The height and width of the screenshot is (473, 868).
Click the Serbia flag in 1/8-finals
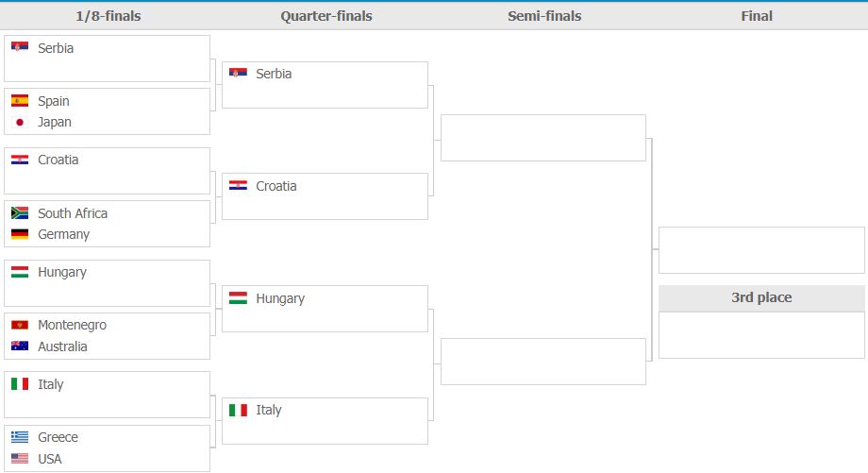20,47
